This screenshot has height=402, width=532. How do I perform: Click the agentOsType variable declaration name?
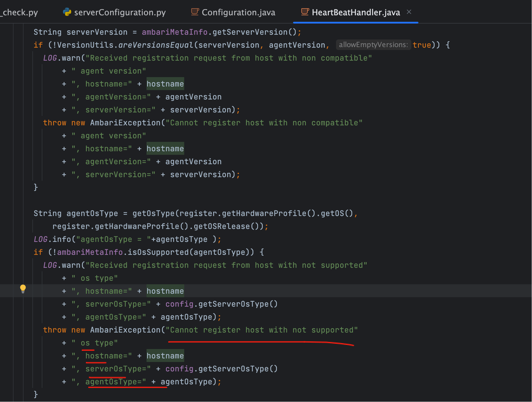click(92, 213)
